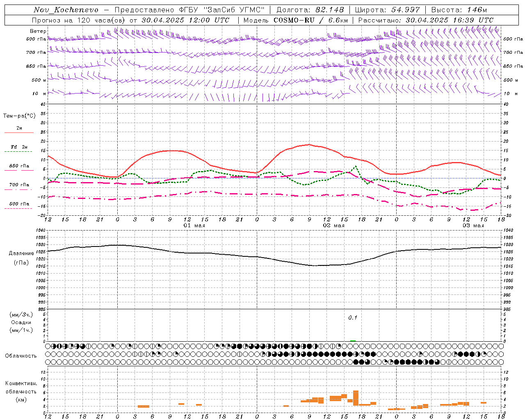Click the Рассчитано: 30.04.2025 16:39 UTC timestamp
Screen dimensions: 525x420
tap(426, 20)
